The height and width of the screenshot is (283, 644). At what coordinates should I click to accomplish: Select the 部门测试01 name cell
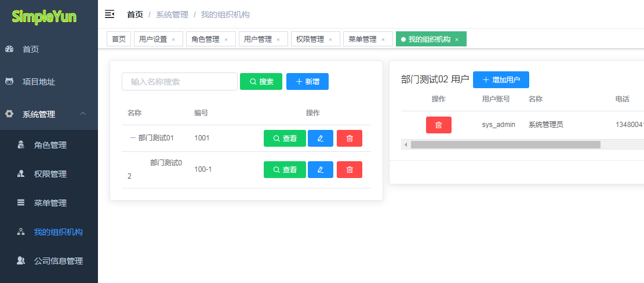pyautogui.click(x=156, y=138)
